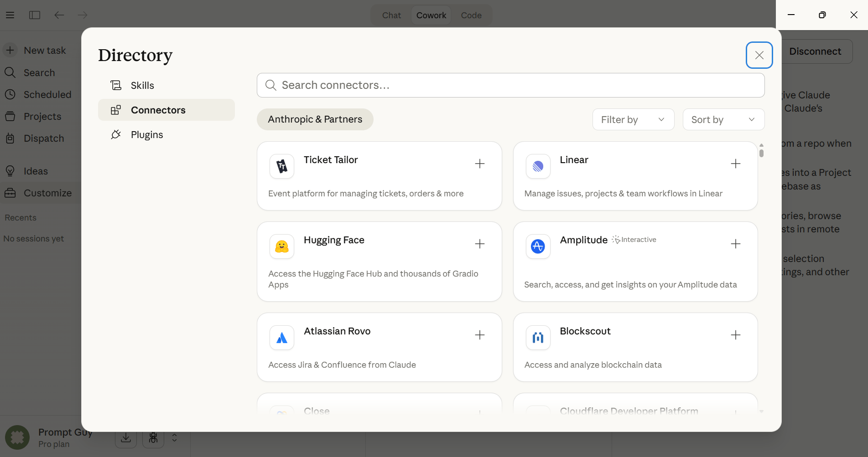
Task: Add the Amplitude connector with plus
Action: coord(736,244)
